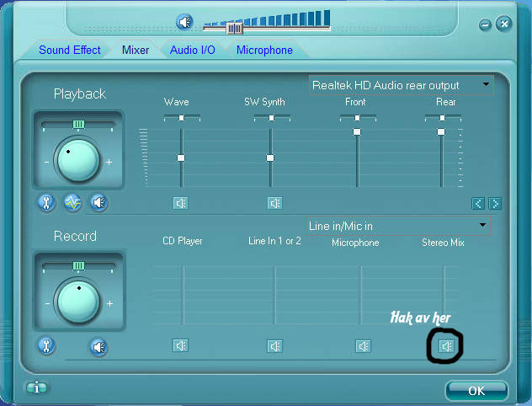Mute the SW Synth channel
This screenshot has height=406, width=532.
click(274, 203)
